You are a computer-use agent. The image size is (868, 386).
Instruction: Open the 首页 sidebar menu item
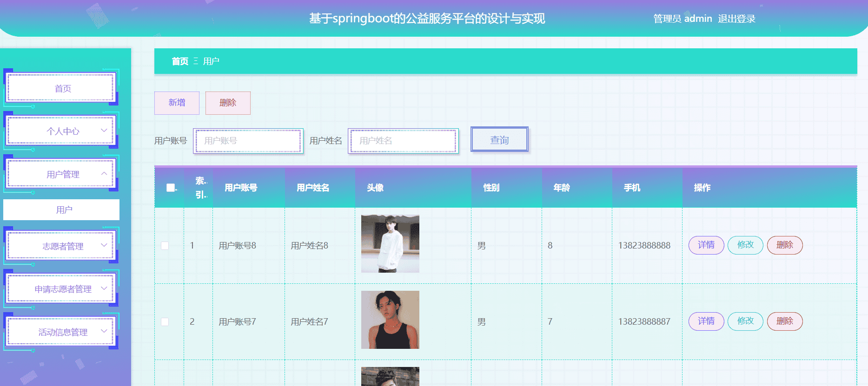pos(61,88)
